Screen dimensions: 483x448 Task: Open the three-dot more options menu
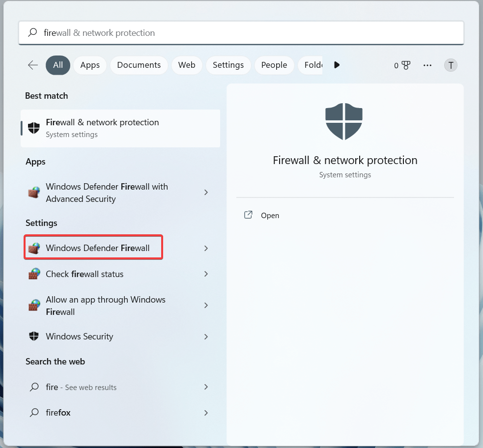[x=427, y=65]
